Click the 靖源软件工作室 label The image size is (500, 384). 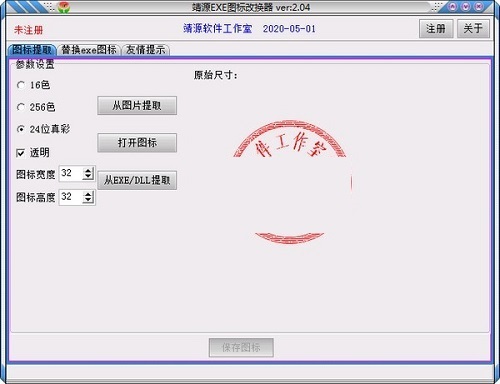pos(218,29)
